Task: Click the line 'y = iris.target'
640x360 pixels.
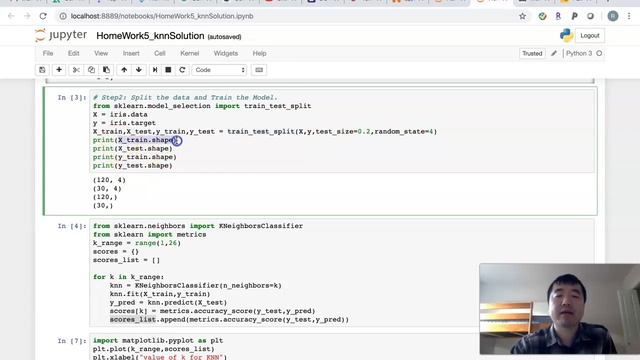Action: pos(124,123)
